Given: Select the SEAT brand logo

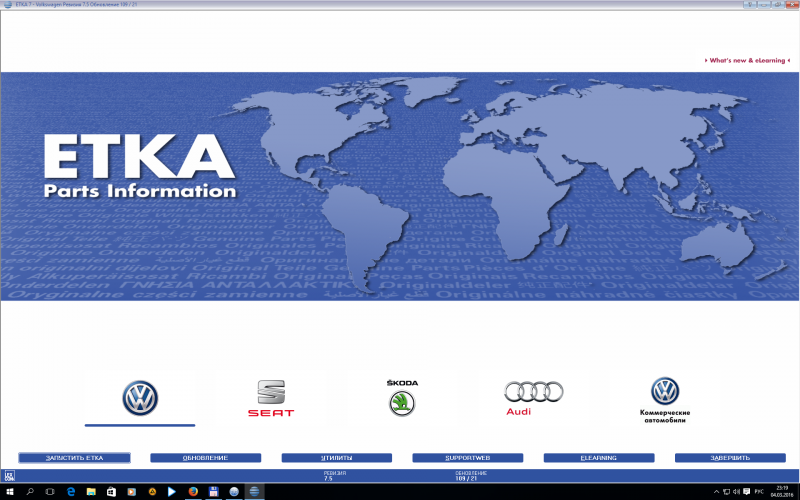Looking at the screenshot, I should click(271, 398).
